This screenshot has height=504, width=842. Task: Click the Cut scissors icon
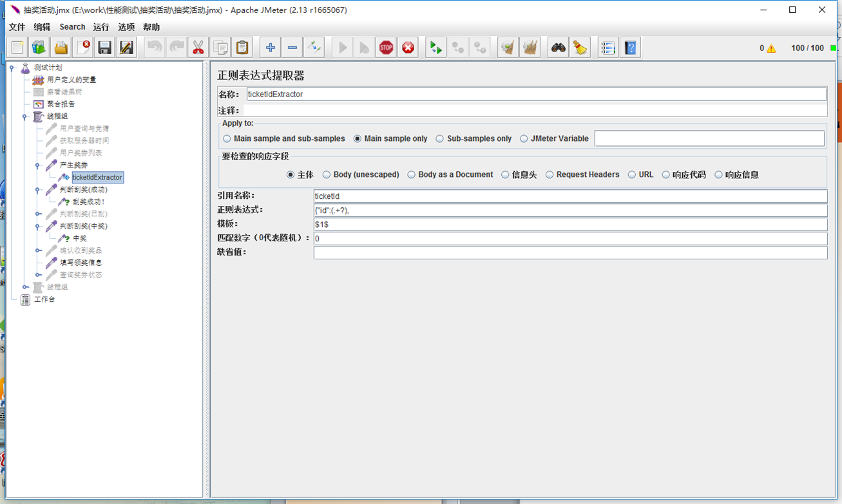198,48
